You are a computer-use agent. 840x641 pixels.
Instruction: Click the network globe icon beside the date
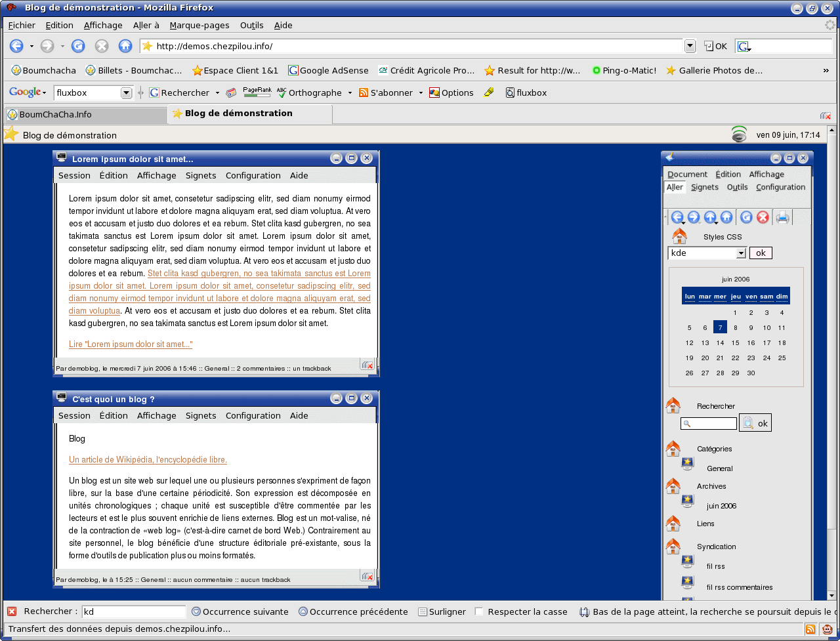(x=740, y=134)
